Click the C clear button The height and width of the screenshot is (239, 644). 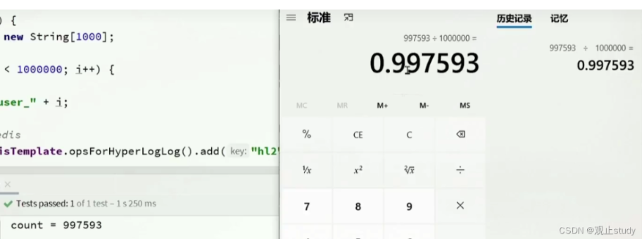tap(409, 135)
